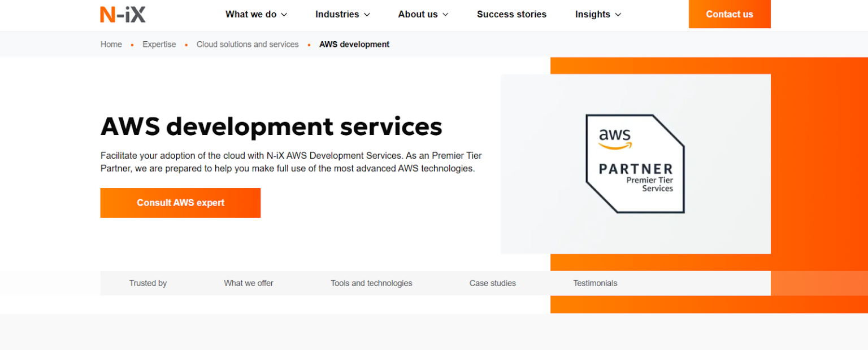Screen dimensions: 868x350
Task: Switch to Tools and technologies tab
Action: [371, 283]
